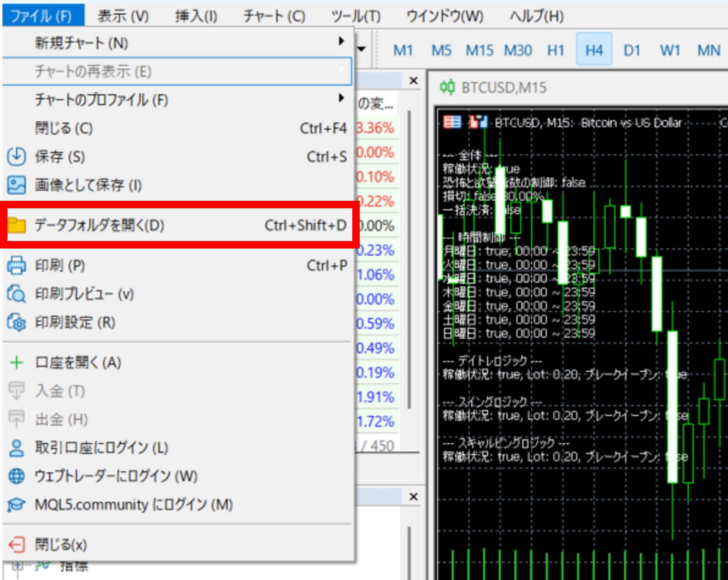Image resolution: width=728 pixels, height=580 pixels.
Task: Click the chart trading icon beside BTCUSD, M15 label
Action: pos(478,122)
